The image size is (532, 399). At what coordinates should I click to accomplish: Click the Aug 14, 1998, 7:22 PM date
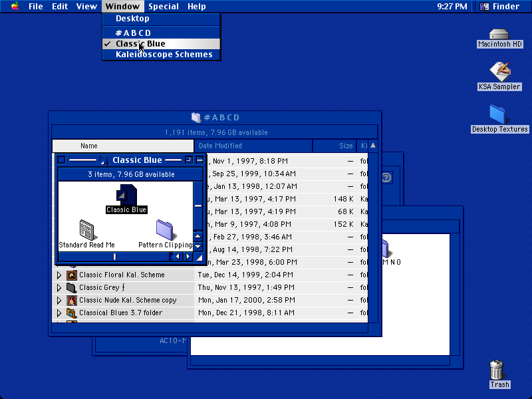click(253, 250)
